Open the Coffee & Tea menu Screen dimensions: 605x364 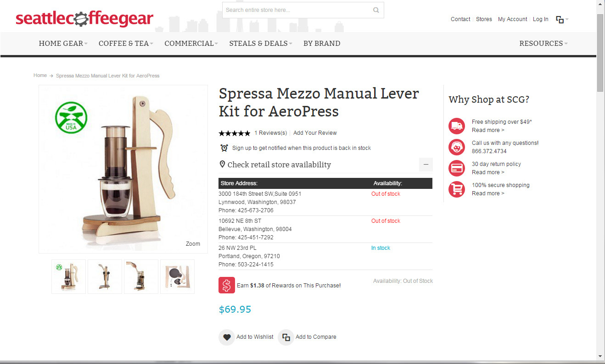click(126, 44)
